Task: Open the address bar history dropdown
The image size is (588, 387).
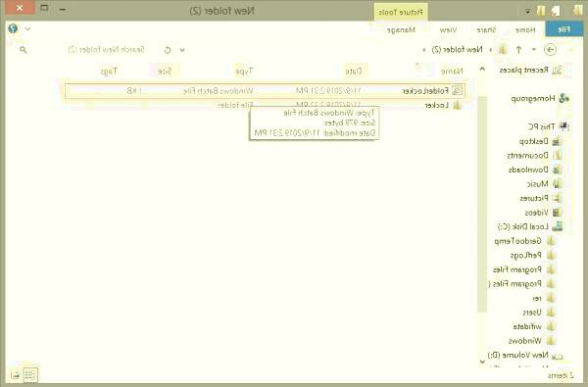Action: click(182, 50)
